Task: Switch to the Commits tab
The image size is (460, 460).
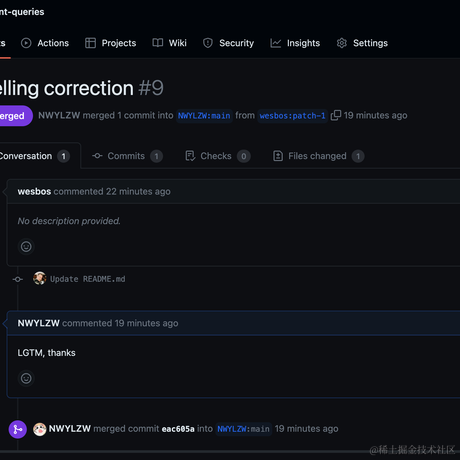Action: pos(127,156)
